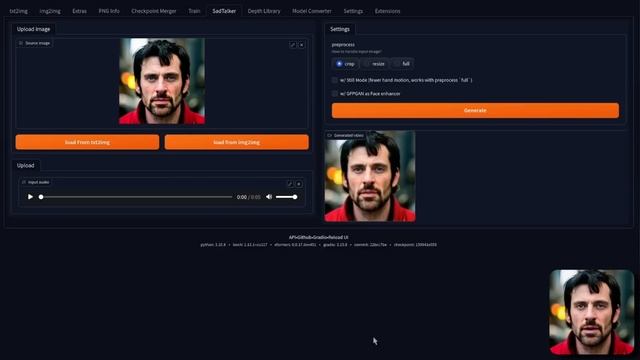This screenshot has width=640, height=360.
Task: Open the Depth Library tab
Action: click(264, 11)
